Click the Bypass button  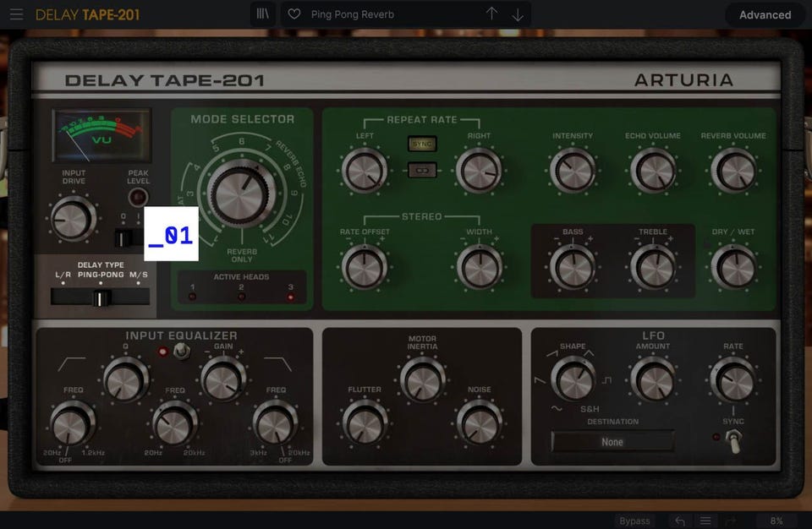tap(634, 521)
